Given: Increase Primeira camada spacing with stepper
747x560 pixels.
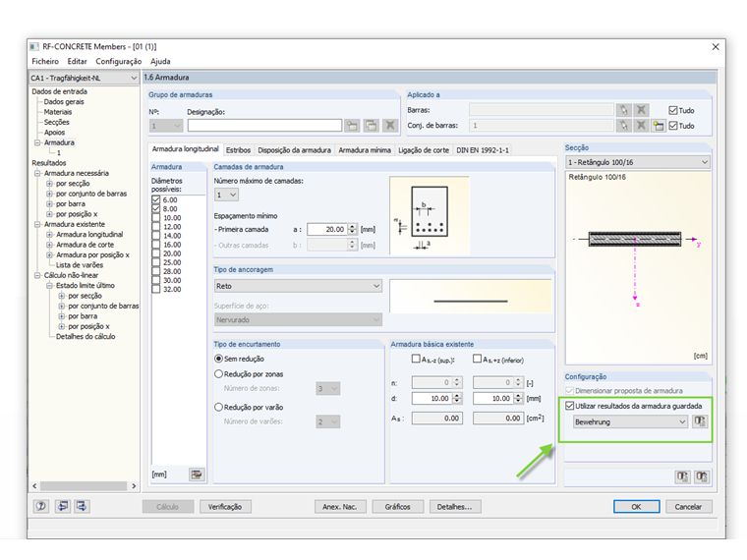Looking at the screenshot, I should (x=352, y=227).
